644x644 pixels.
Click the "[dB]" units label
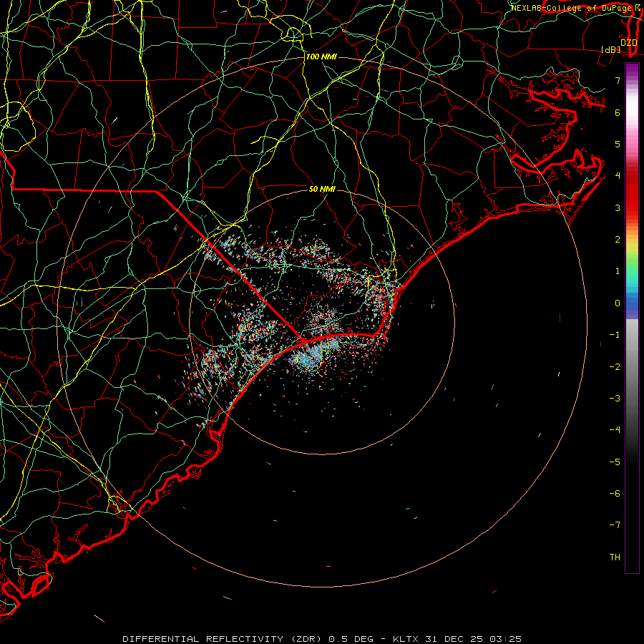tap(611, 49)
